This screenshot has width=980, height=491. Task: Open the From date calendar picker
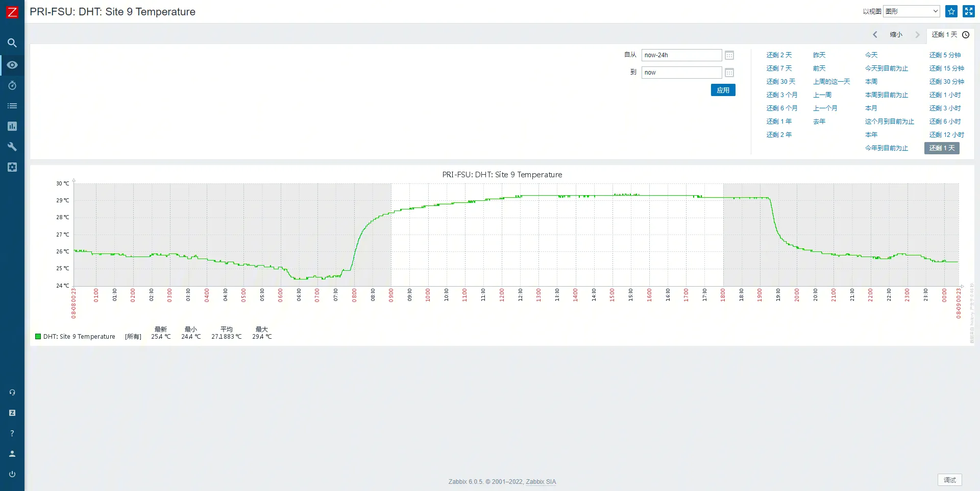pyautogui.click(x=729, y=55)
